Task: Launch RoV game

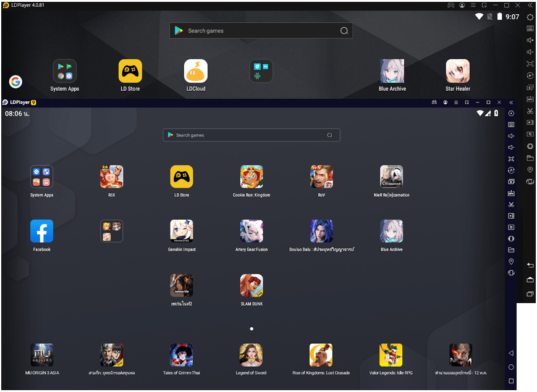Action: [321, 177]
